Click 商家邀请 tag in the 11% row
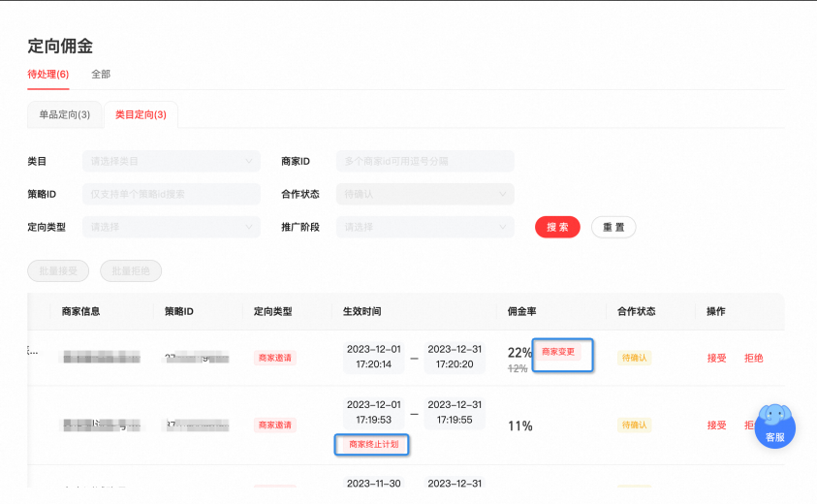 pyautogui.click(x=275, y=425)
